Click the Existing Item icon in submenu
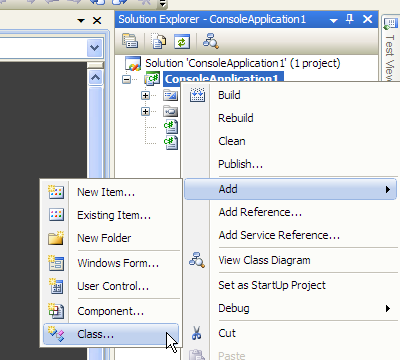The height and width of the screenshot is (360, 400). pos(56,215)
